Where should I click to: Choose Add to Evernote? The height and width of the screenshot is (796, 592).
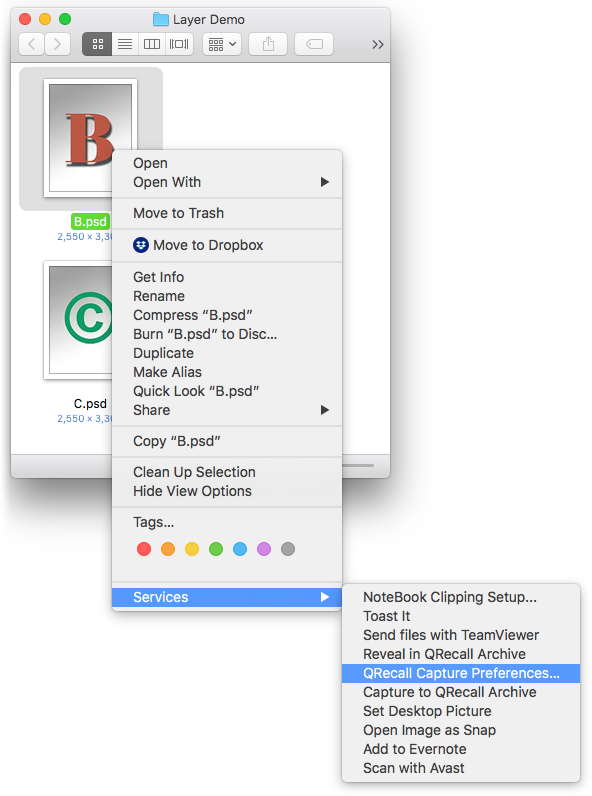[x=461, y=749]
